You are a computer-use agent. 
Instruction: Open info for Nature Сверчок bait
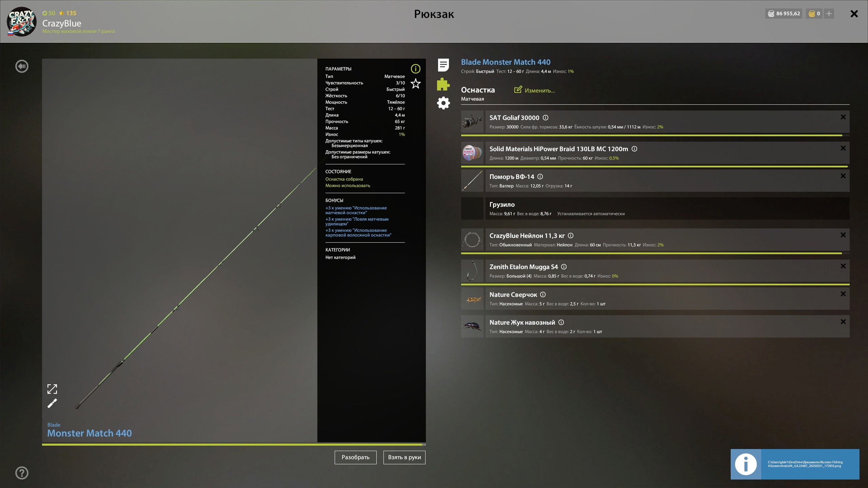pyautogui.click(x=543, y=294)
